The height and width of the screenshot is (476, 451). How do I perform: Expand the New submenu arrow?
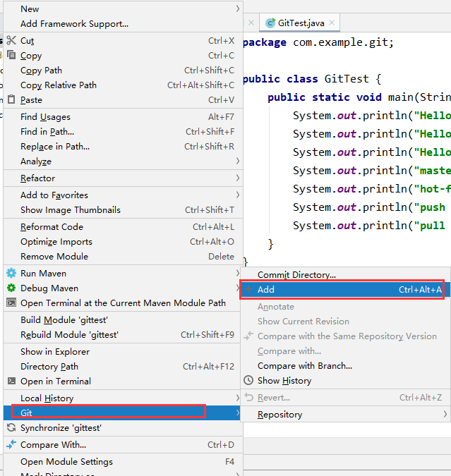pyautogui.click(x=238, y=8)
